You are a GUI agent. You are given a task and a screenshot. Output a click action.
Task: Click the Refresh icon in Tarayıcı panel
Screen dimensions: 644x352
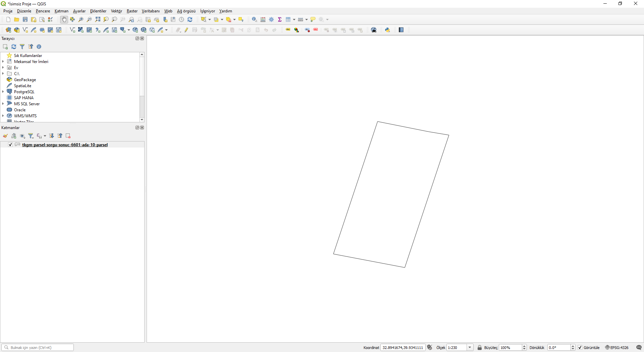click(14, 47)
